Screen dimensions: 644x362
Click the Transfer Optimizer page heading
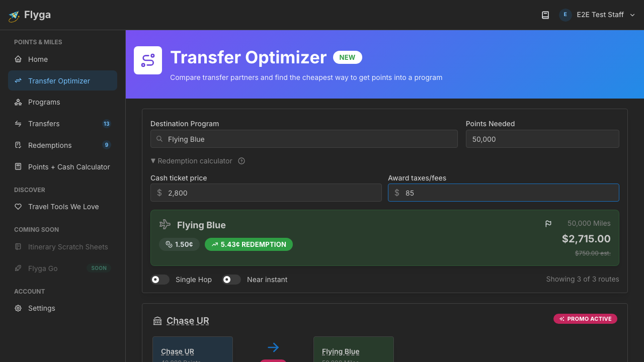click(249, 57)
